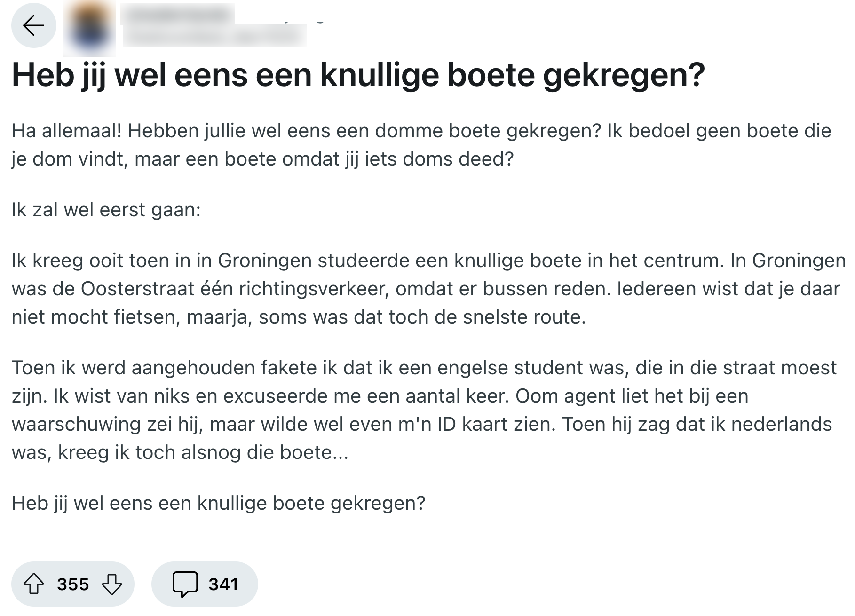This screenshot has width=855, height=616.
Task: Click the line 'Ik zal wel eerst gaan:'
Action: click(x=106, y=210)
